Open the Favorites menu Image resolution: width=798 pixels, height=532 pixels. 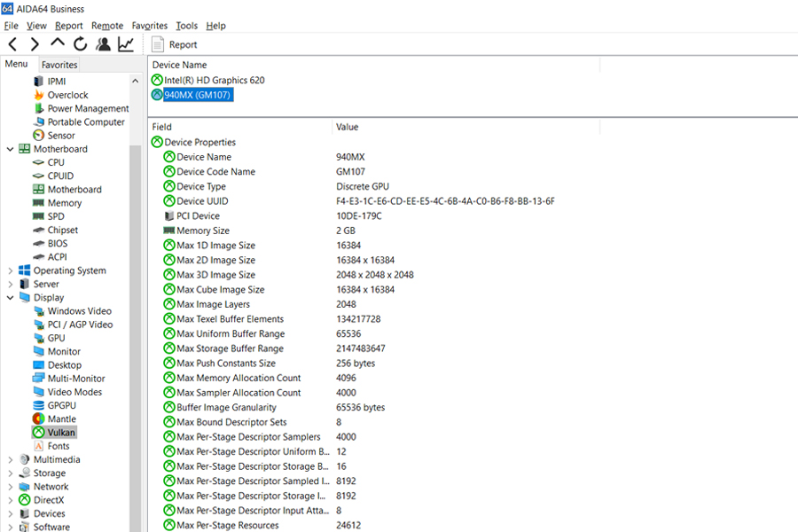coord(149,26)
